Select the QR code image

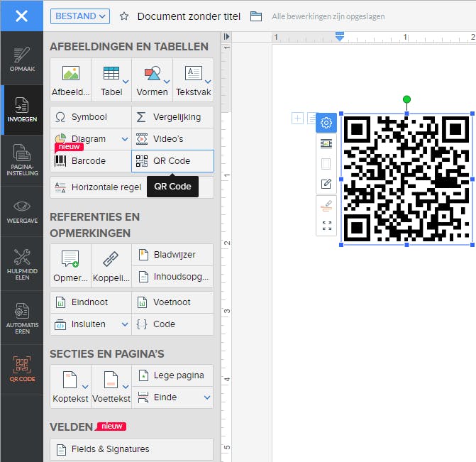(406, 179)
